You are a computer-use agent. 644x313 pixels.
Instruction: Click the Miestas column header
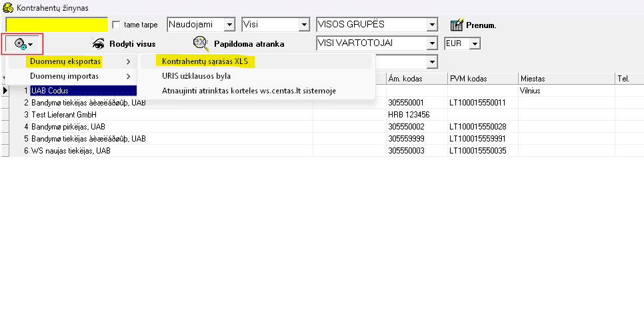(567, 79)
